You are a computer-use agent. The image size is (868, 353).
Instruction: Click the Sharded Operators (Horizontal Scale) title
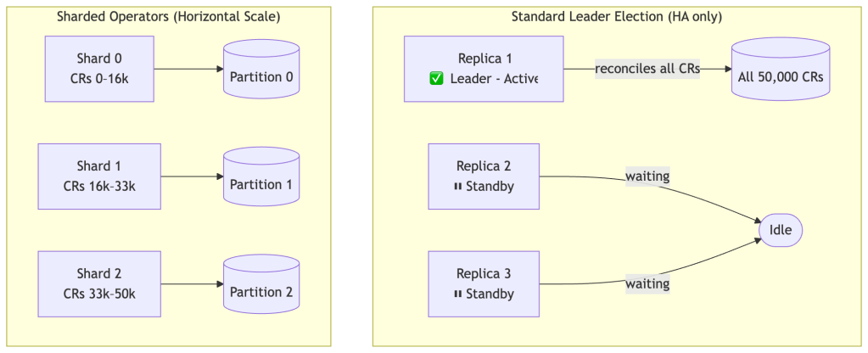pos(168,17)
